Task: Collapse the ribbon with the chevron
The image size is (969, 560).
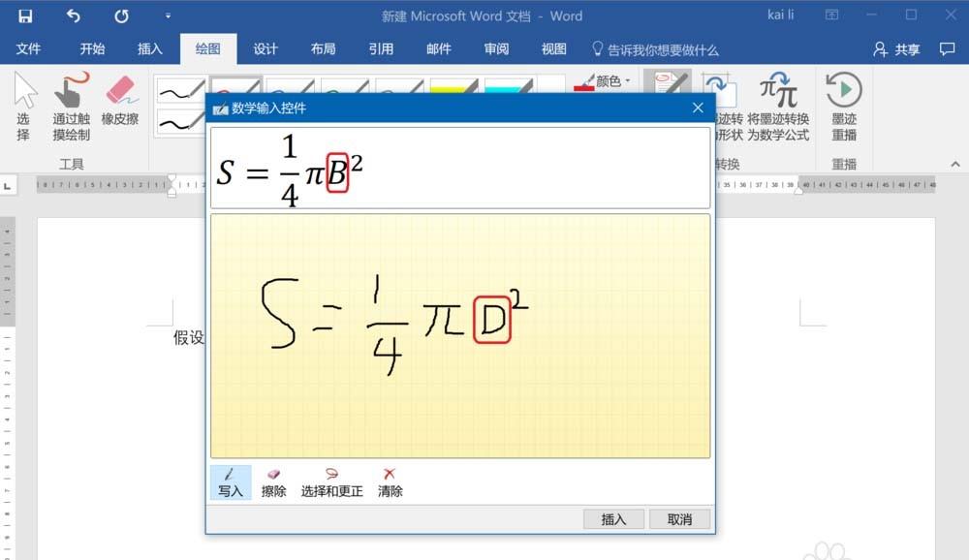Action: [x=955, y=164]
